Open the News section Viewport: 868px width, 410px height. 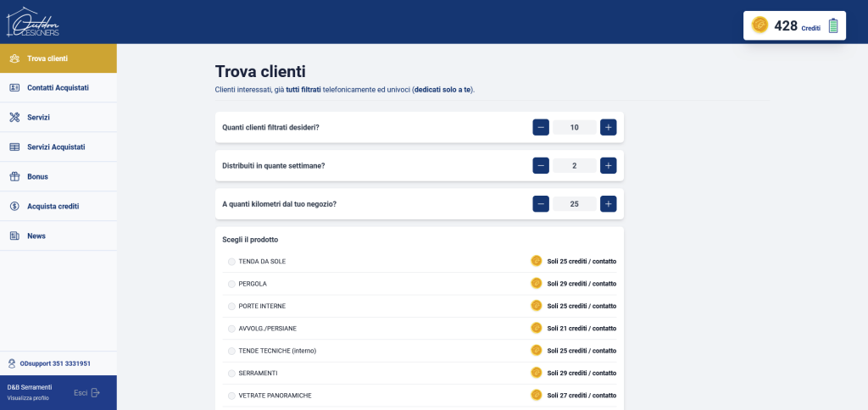point(58,235)
